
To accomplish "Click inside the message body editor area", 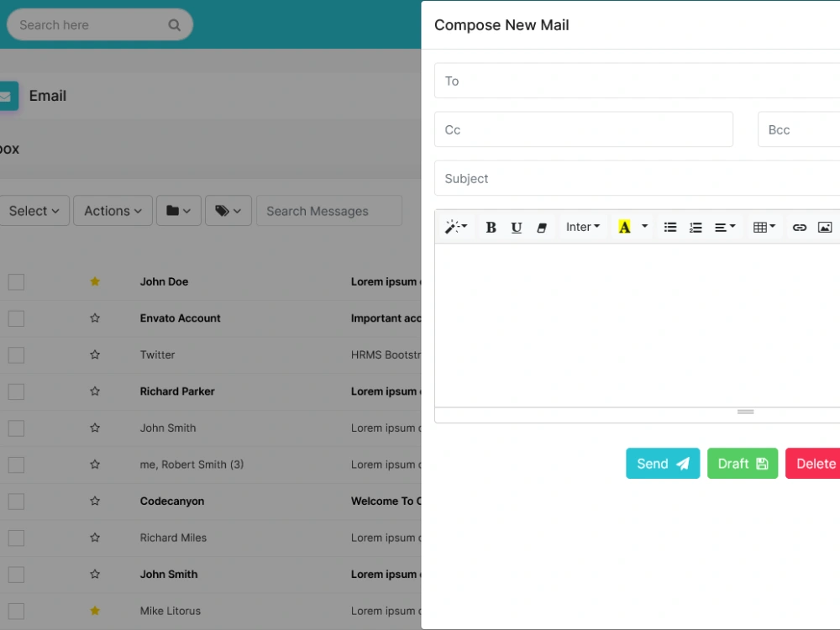I will pos(637,325).
